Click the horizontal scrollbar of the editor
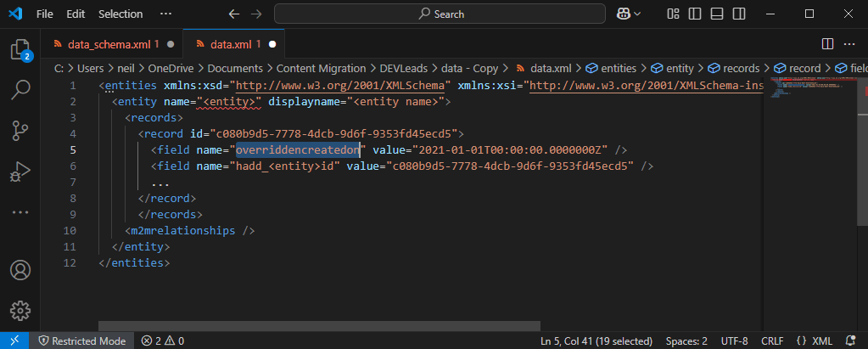Screen dimensions: 868x349 pyautogui.click(x=319, y=325)
